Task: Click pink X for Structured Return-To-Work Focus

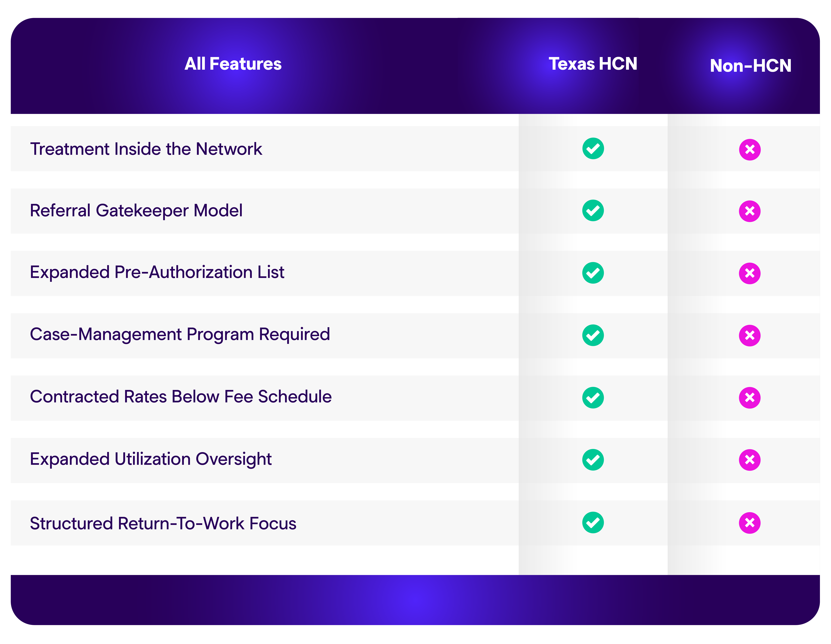Action: coord(750,523)
